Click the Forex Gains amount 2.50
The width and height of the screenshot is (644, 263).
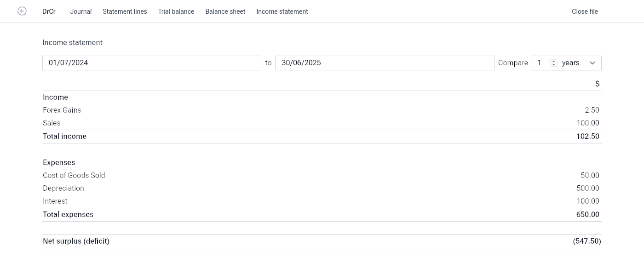click(592, 110)
